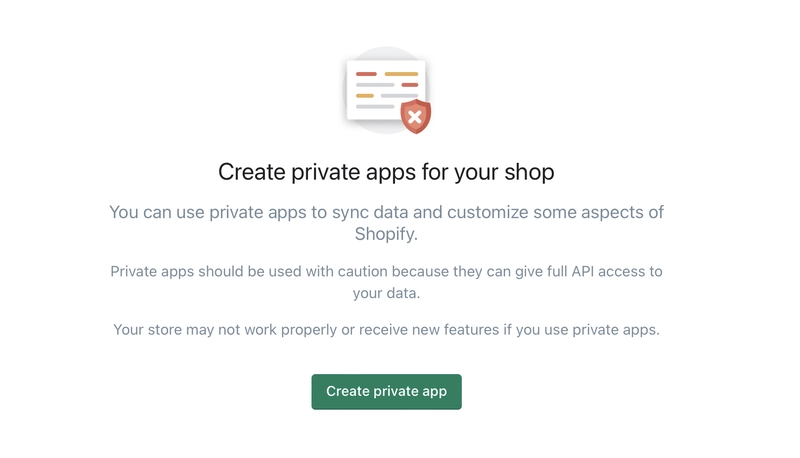Click the Create private app button

click(x=386, y=392)
